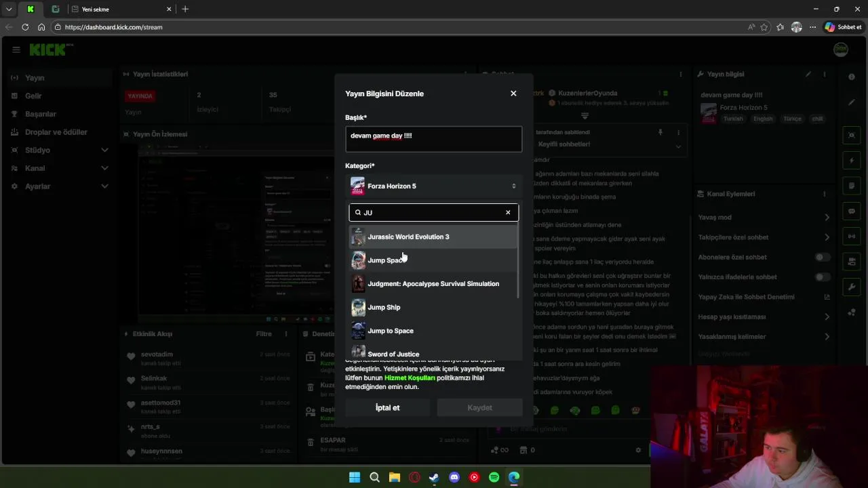This screenshot has width=868, height=488.
Task: Open Yayın bilgisi panel options menu
Action: tap(825, 74)
